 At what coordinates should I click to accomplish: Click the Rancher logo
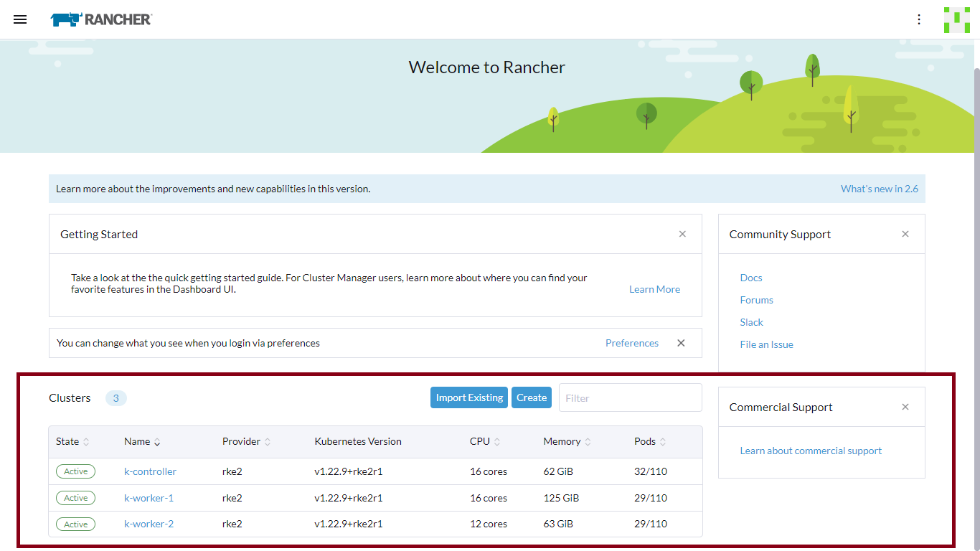click(101, 19)
